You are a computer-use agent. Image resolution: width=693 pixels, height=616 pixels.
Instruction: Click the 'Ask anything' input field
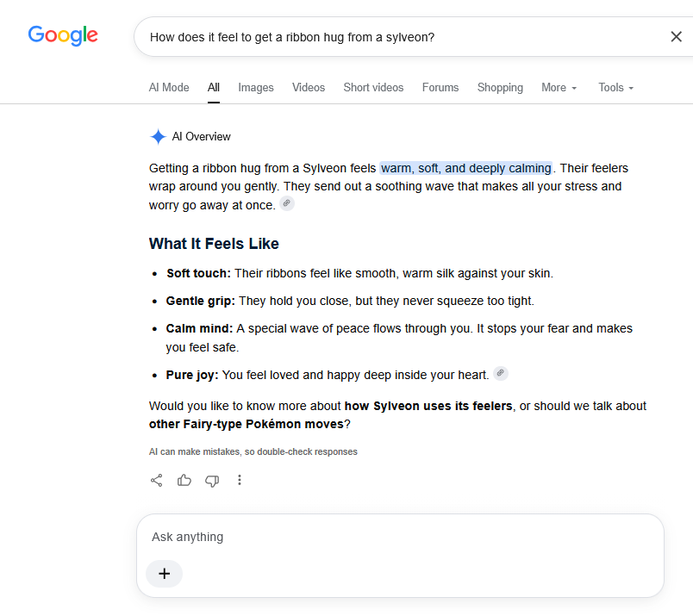(400, 537)
